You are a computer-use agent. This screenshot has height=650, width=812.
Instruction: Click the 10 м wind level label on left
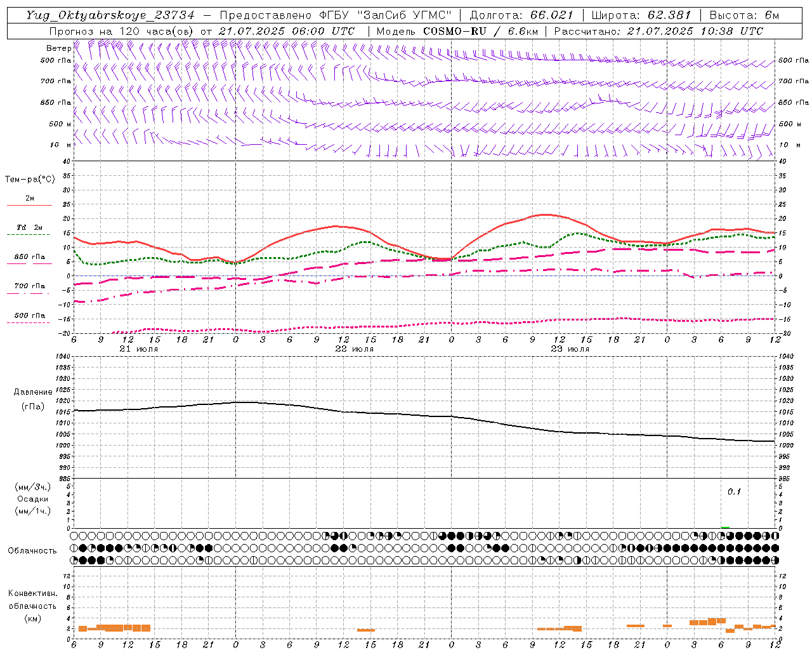click(60, 145)
